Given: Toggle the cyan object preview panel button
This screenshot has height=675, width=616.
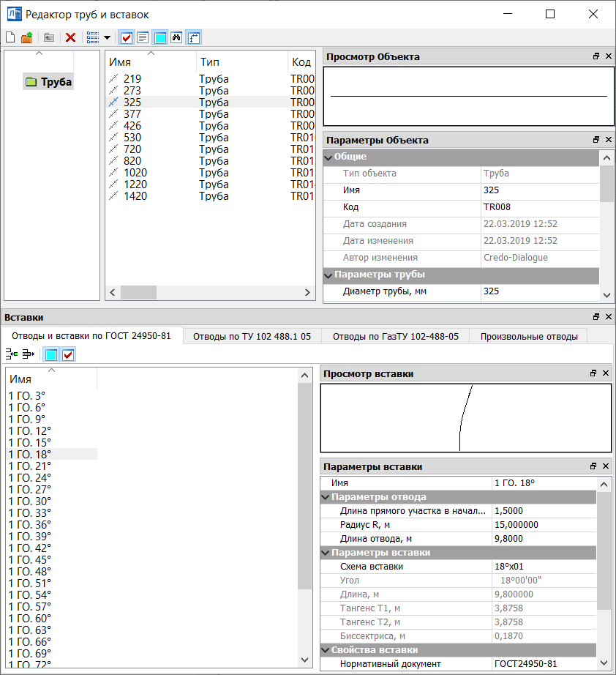Looking at the screenshot, I should [160, 38].
